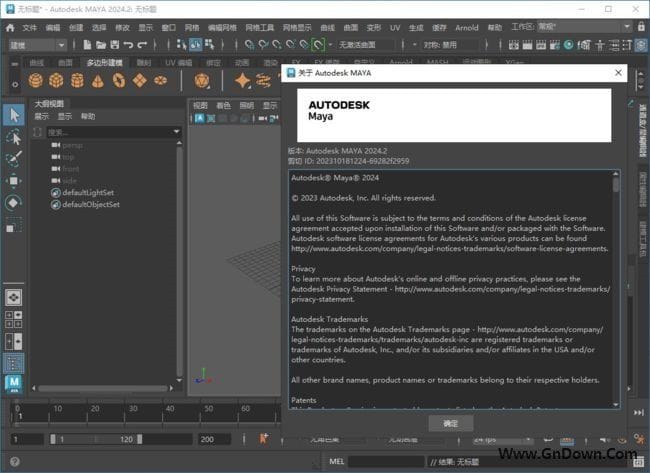650x473 pixels.
Task: Open the Outliner search filter dropdown arrow
Action: (177, 132)
